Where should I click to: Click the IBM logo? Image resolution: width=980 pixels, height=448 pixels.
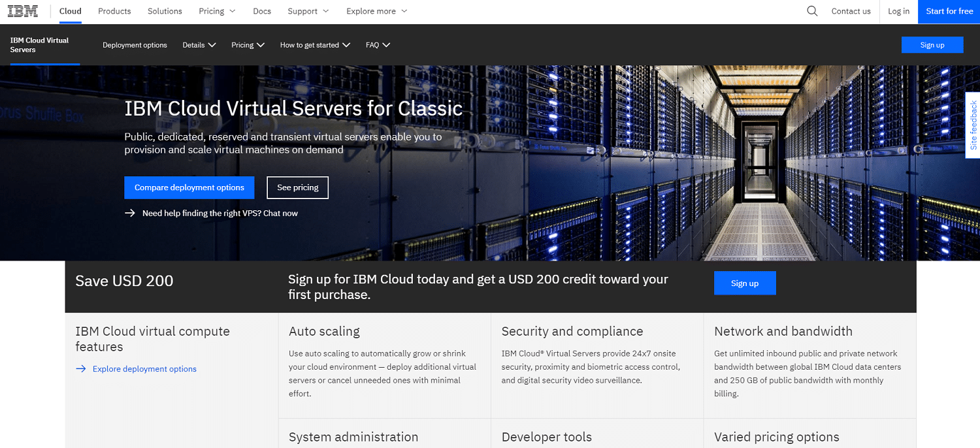(x=22, y=10)
